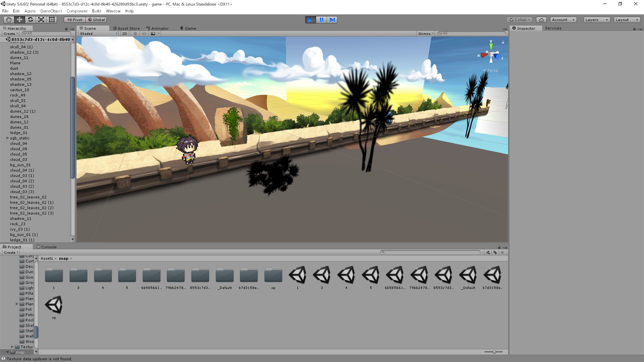Viewport: 644px width, 362px height.
Task: Open the Layers dropdown
Action: click(596, 19)
